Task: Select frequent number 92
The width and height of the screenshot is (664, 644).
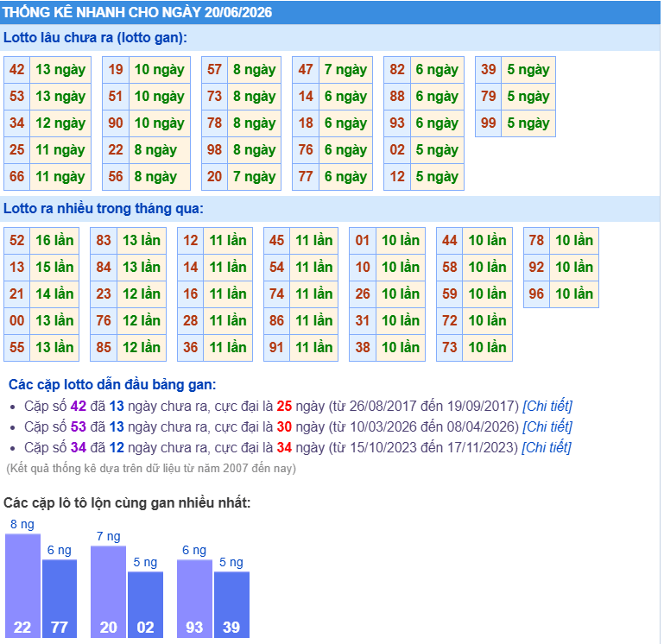Action: tap(536, 267)
